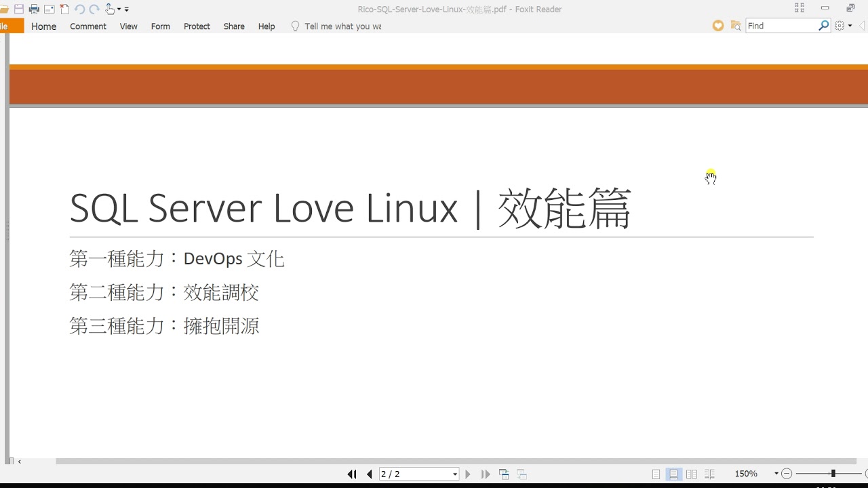Viewport: 868px width, 488px height.
Task: Click the next view icon in status bar
Action: (x=521, y=474)
